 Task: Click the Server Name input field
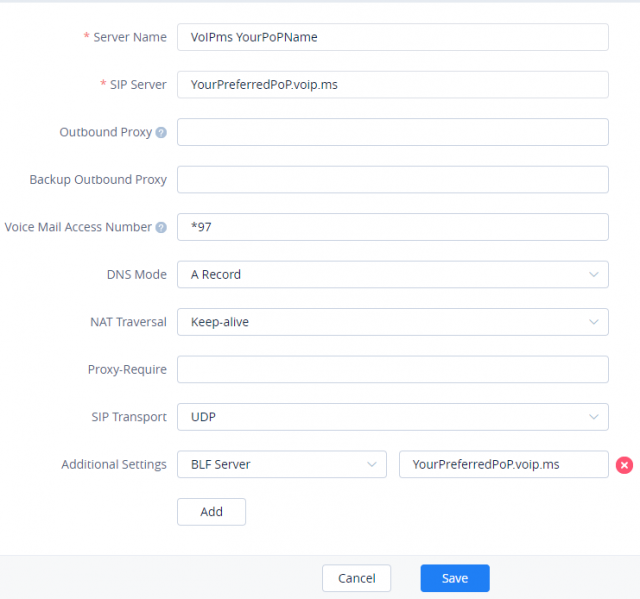point(393,37)
